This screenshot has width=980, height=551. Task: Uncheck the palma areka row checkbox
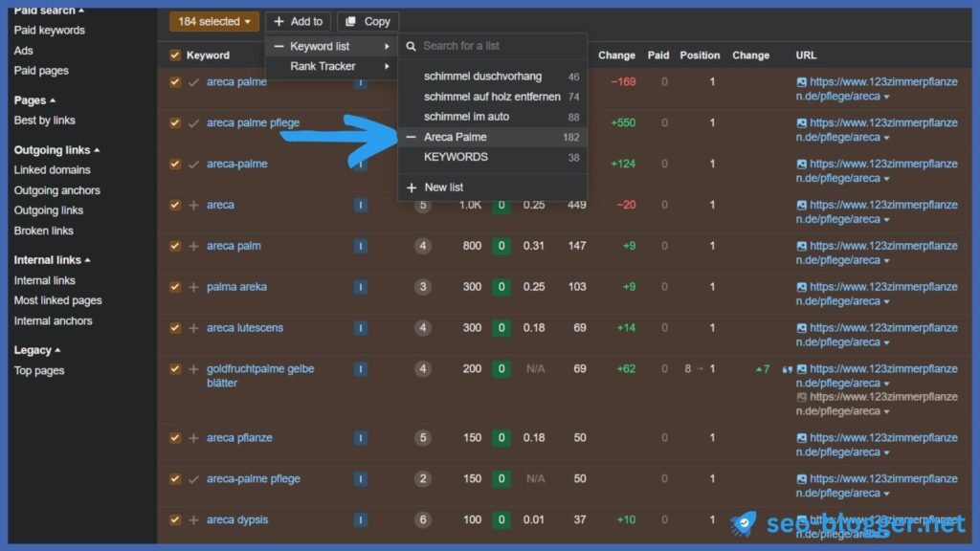(175, 287)
